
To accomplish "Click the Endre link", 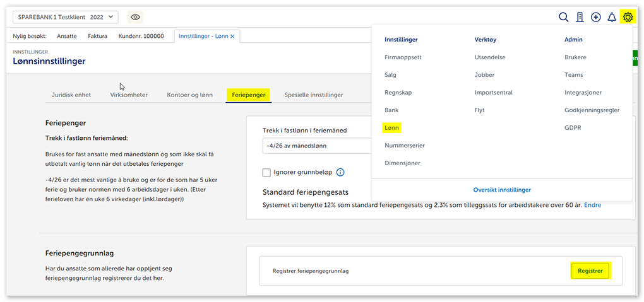I will 592,205.
